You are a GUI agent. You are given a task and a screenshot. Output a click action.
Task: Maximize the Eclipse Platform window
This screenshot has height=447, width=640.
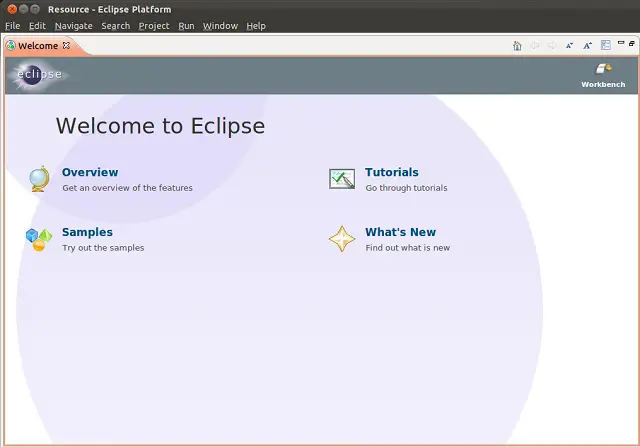[35, 9]
